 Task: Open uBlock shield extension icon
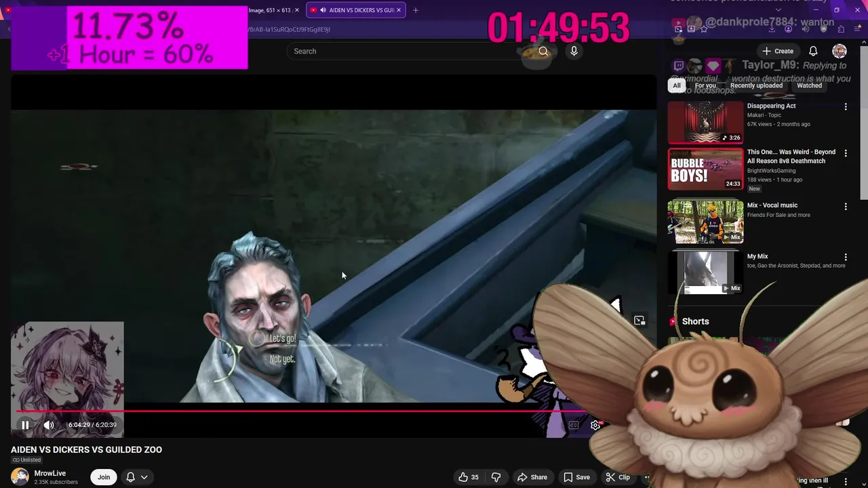click(x=823, y=29)
